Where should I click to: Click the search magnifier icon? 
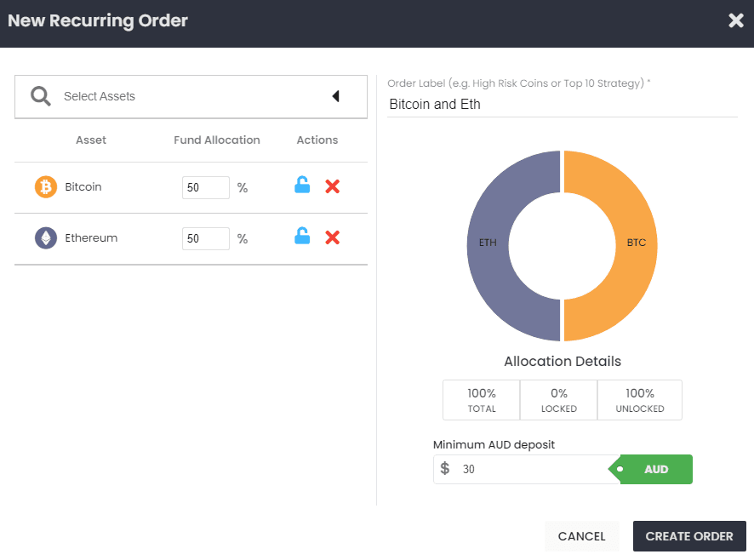pos(41,96)
